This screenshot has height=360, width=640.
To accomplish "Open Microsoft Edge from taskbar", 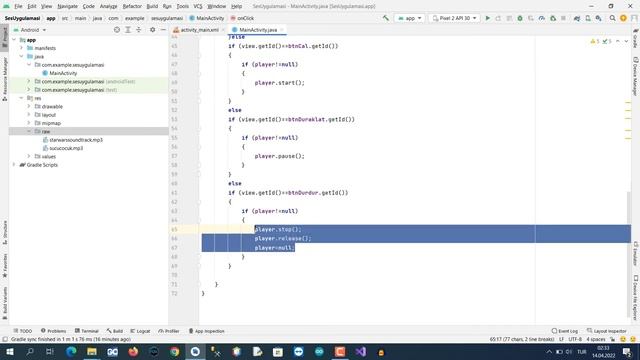I will (x=71, y=351).
